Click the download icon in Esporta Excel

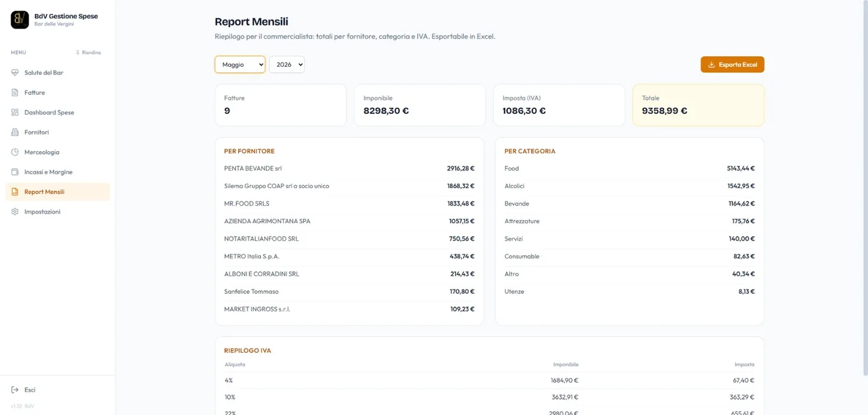coord(712,64)
